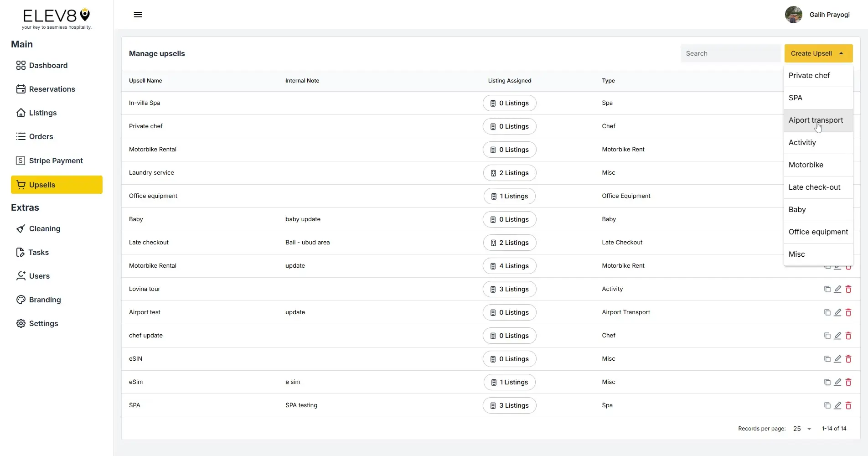Click the Cleaning brush icon
This screenshot has height=456, width=868.
coord(21,228)
